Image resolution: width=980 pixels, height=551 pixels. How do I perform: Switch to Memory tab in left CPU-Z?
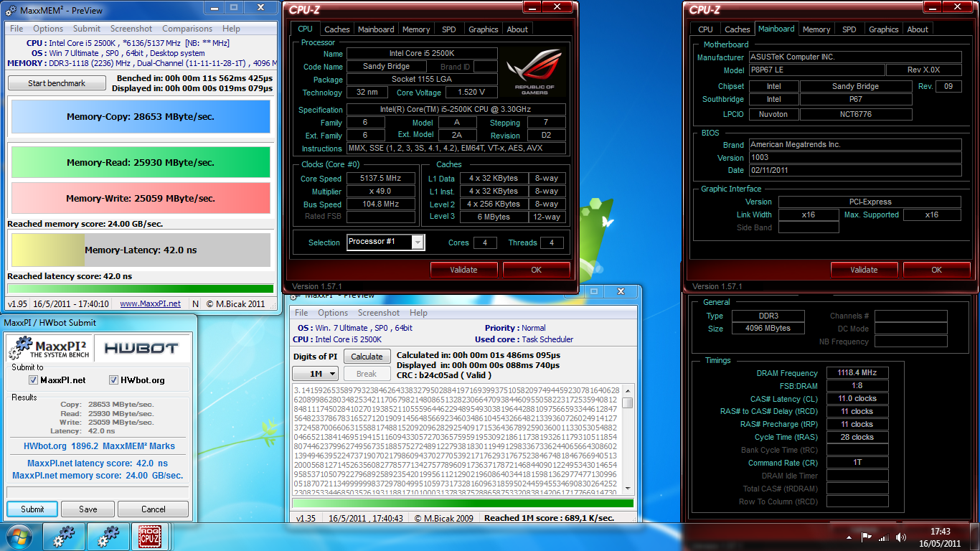click(x=416, y=29)
